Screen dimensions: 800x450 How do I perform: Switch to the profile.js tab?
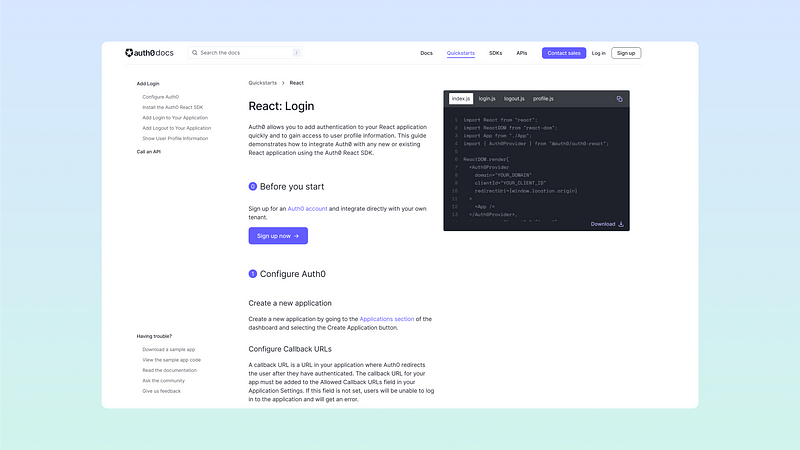[x=543, y=98]
